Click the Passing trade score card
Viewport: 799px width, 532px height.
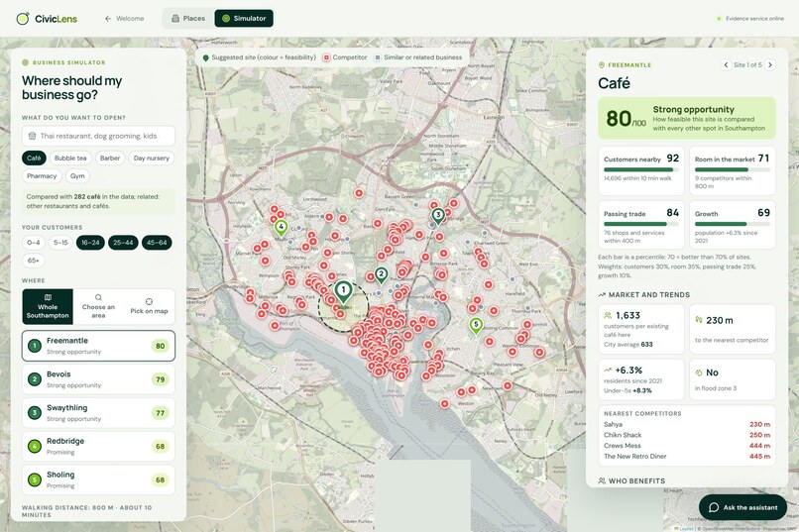(641, 225)
